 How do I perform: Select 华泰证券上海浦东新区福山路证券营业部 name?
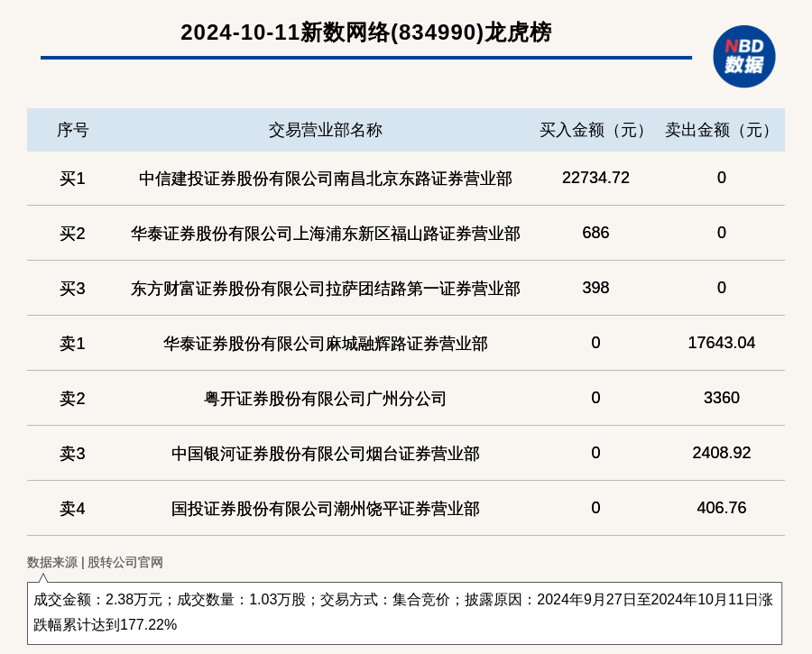325,234
